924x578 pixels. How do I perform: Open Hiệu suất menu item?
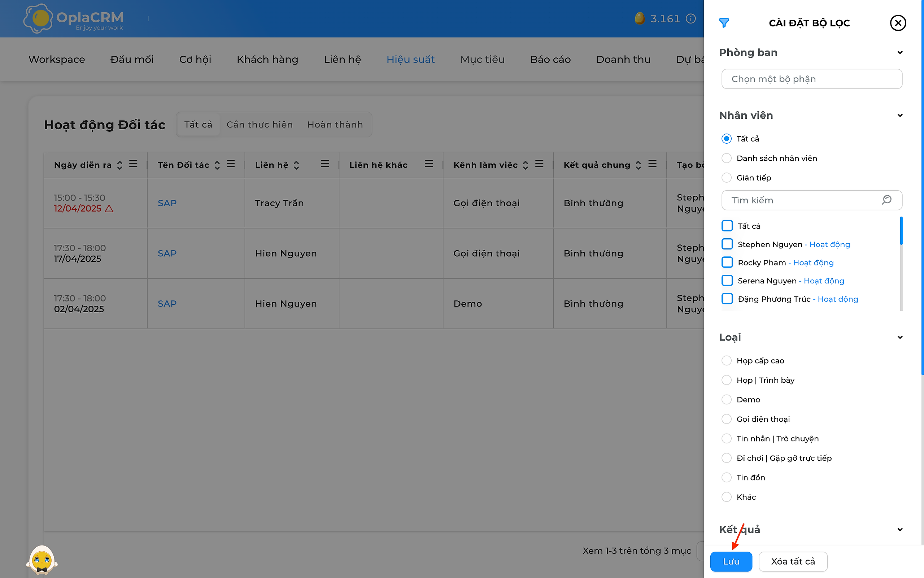click(410, 59)
